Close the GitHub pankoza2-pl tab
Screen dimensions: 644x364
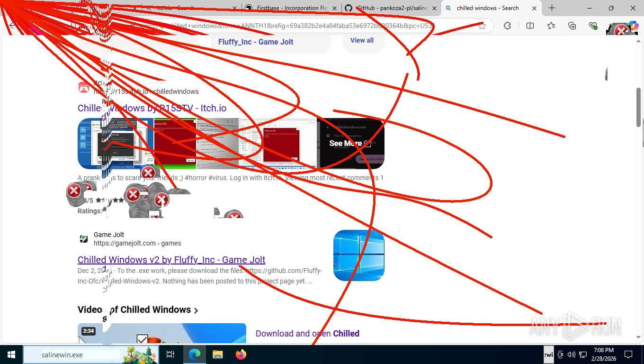(434, 8)
